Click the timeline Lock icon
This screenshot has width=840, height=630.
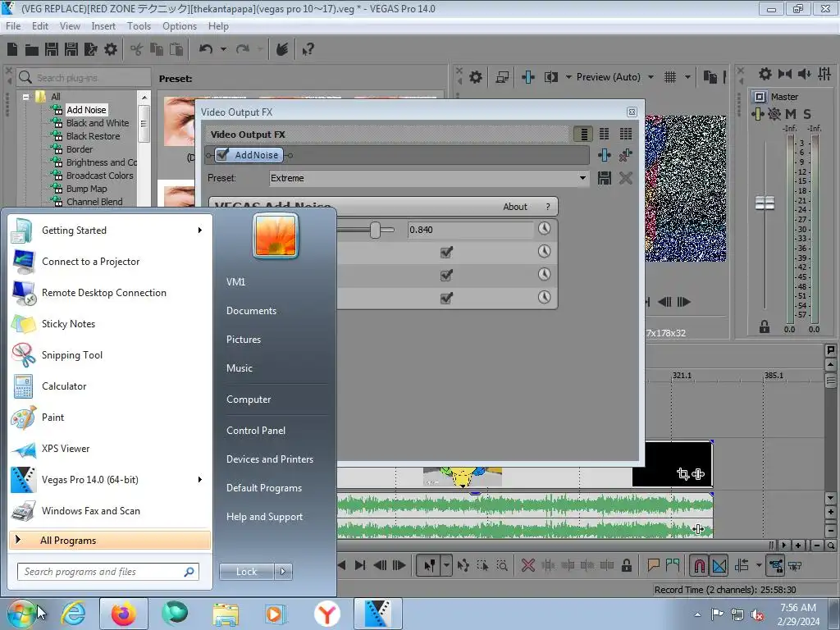626,565
